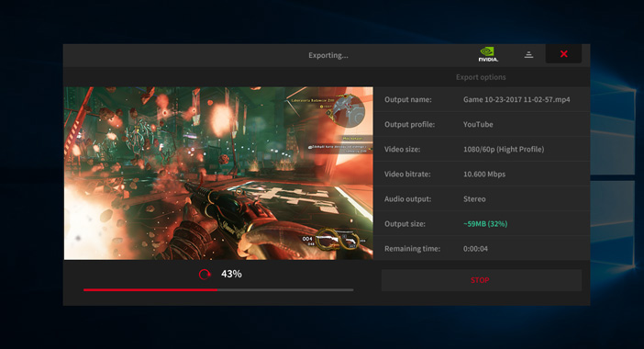This screenshot has height=349, width=644.
Task: Click the game video preview thumbnail
Action: 218,173
